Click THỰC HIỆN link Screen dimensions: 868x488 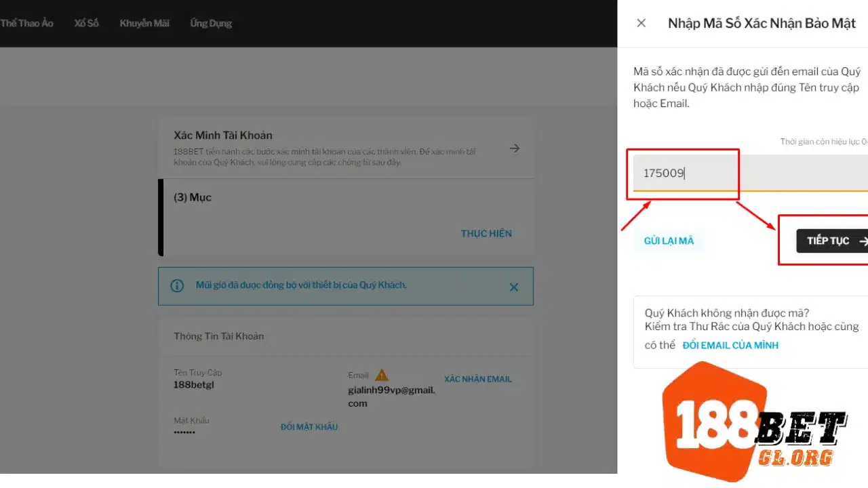pos(486,233)
